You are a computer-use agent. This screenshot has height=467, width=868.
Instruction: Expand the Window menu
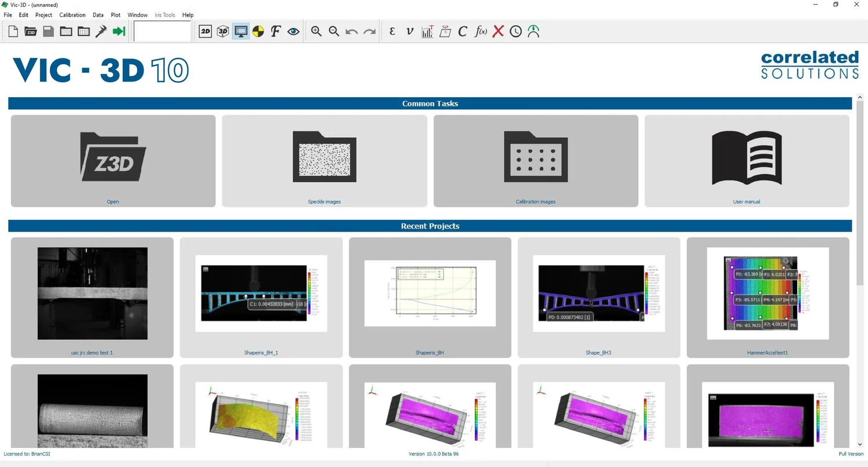coord(137,14)
